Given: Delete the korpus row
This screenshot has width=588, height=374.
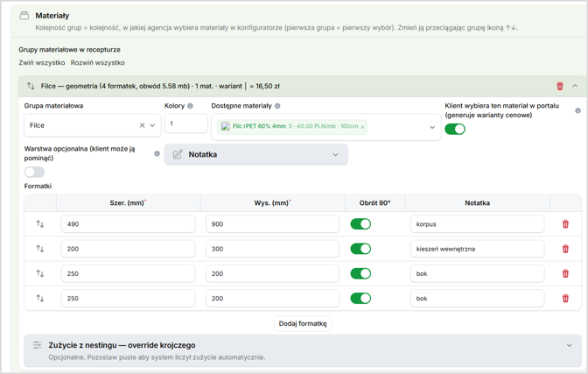Looking at the screenshot, I should point(565,224).
